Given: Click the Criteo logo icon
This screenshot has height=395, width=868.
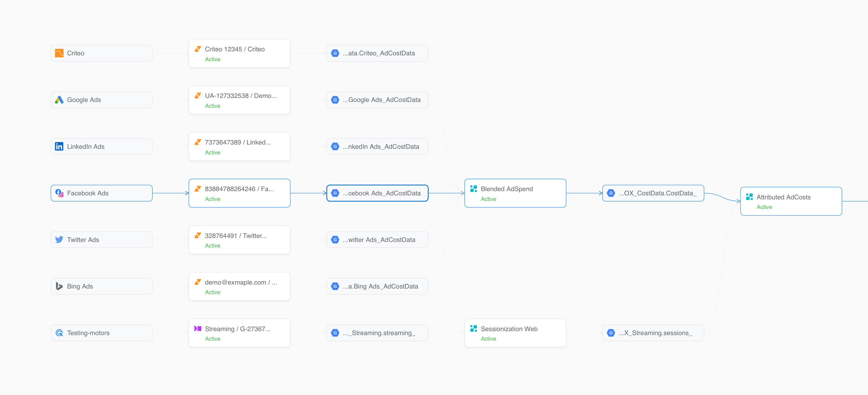Looking at the screenshot, I should click(x=59, y=53).
